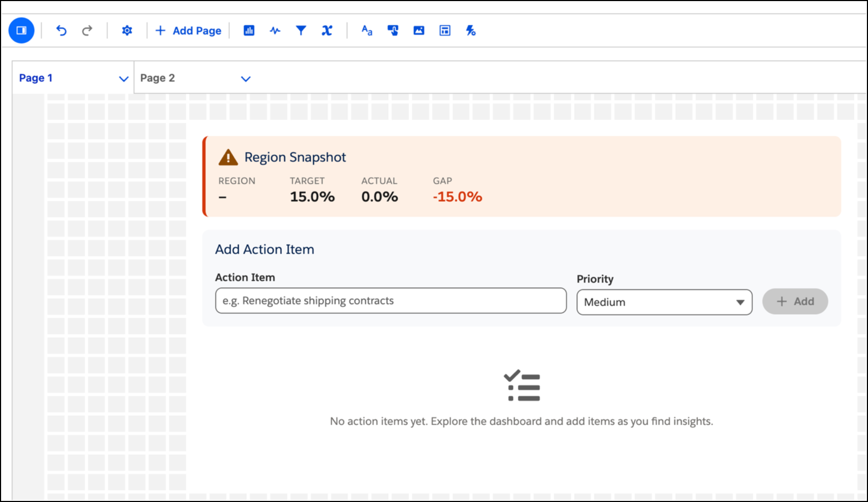The height and width of the screenshot is (502, 868).
Task: Open the Page 1 tab dropdown chevron
Action: pos(123,79)
